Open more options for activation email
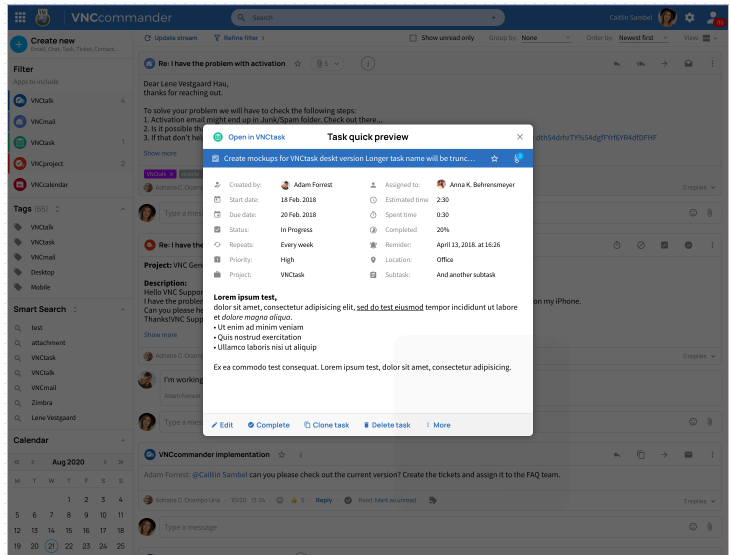The image size is (731, 555). click(x=712, y=64)
